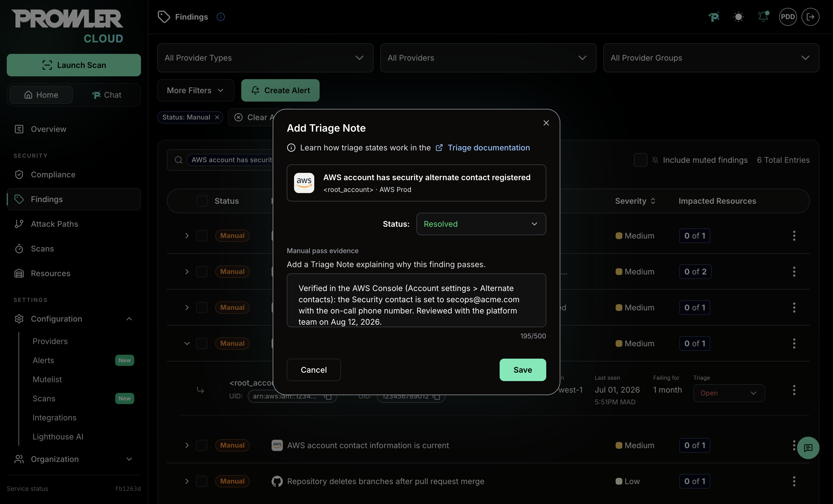Click the AWS icon on the contact information row
This screenshot has height=504, width=833.
(277, 446)
